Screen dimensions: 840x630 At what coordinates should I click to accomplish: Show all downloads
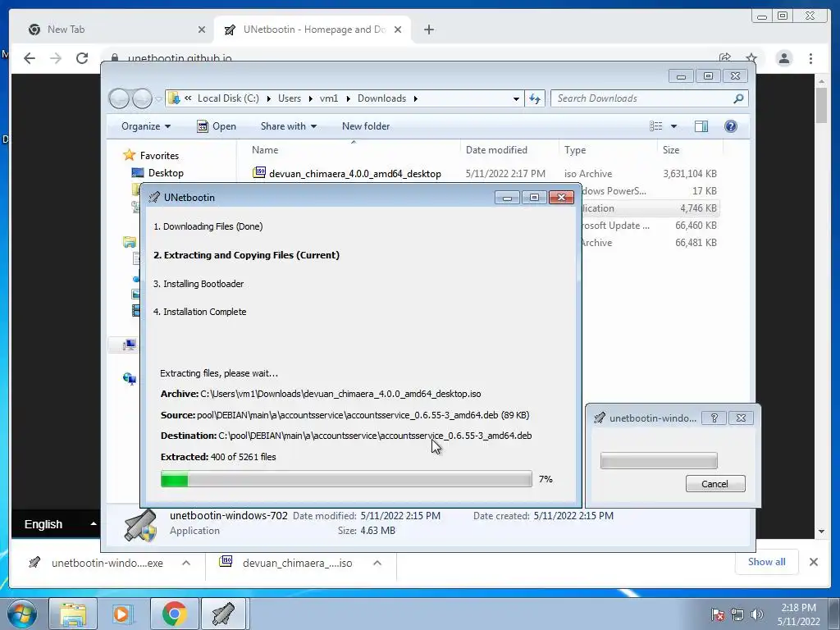767,562
